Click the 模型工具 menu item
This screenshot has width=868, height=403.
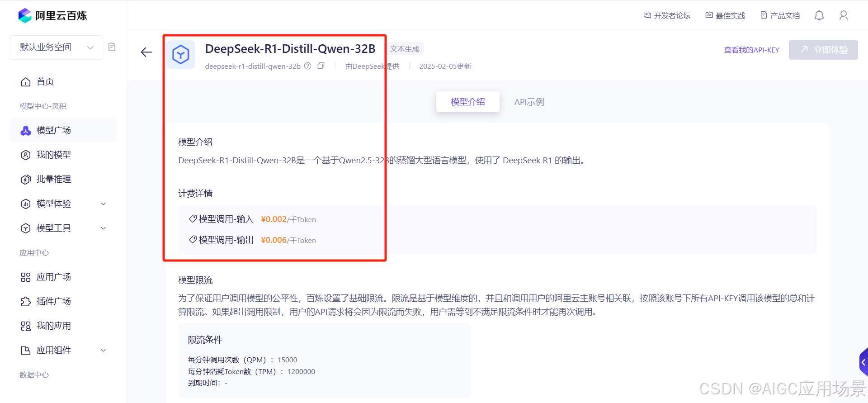click(63, 228)
